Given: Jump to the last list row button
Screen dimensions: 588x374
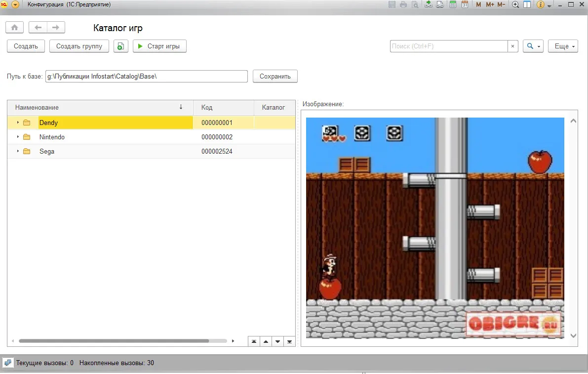Looking at the screenshot, I should 289,341.
